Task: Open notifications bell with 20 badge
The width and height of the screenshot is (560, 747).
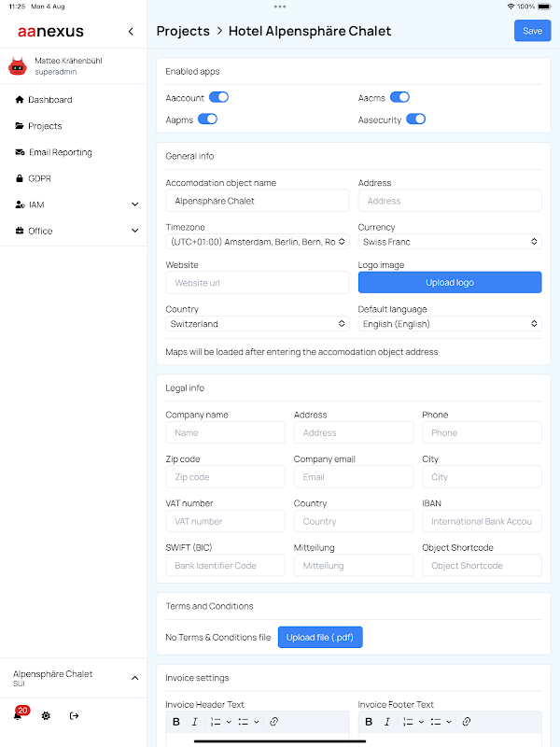Action: click(18, 715)
